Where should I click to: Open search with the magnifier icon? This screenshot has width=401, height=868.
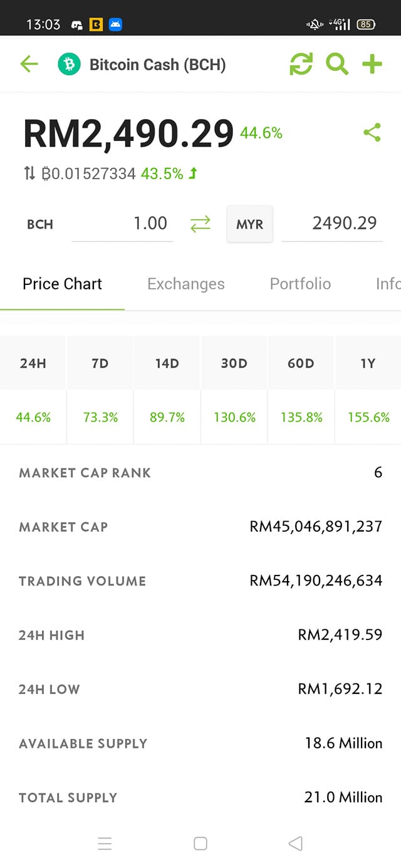(x=336, y=64)
